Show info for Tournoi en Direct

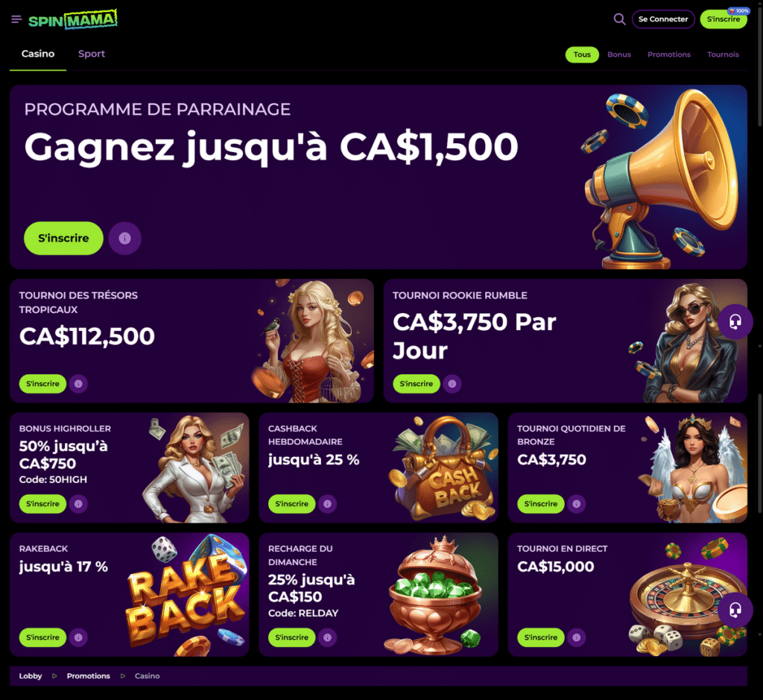click(577, 637)
